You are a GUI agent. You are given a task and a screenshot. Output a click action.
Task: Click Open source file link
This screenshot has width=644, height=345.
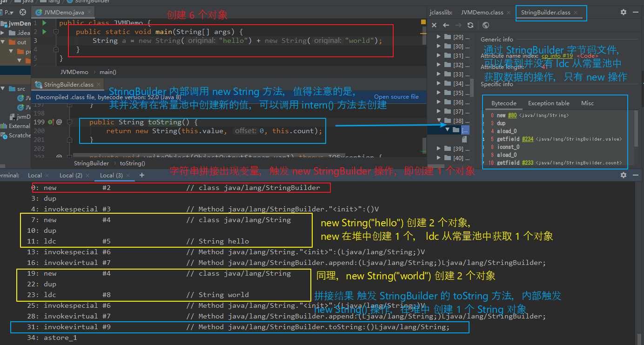396,97
